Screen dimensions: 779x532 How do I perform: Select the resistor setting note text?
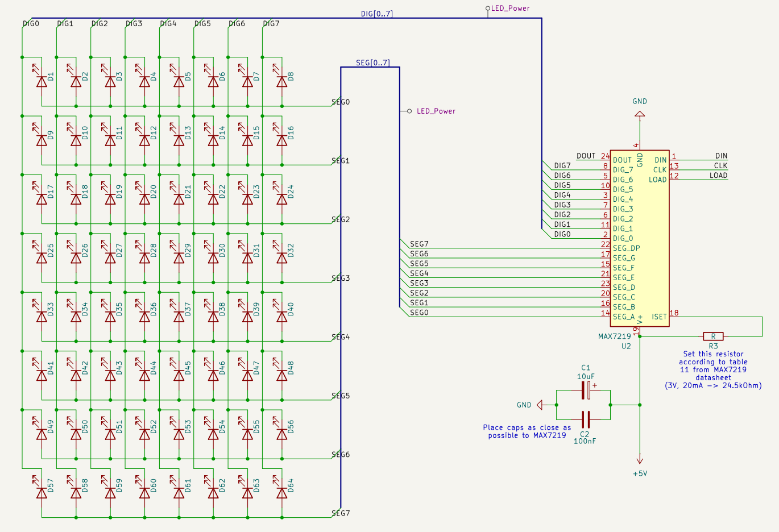pyautogui.click(x=713, y=369)
